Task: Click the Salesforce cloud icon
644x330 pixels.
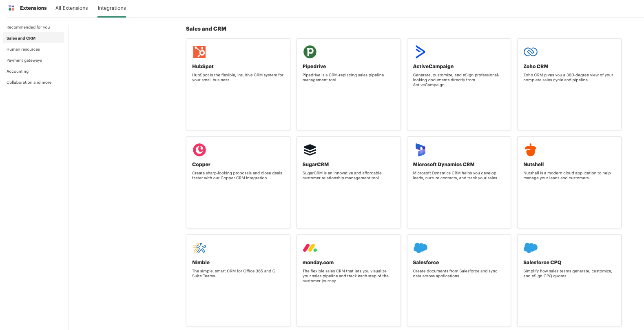Action: point(420,247)
